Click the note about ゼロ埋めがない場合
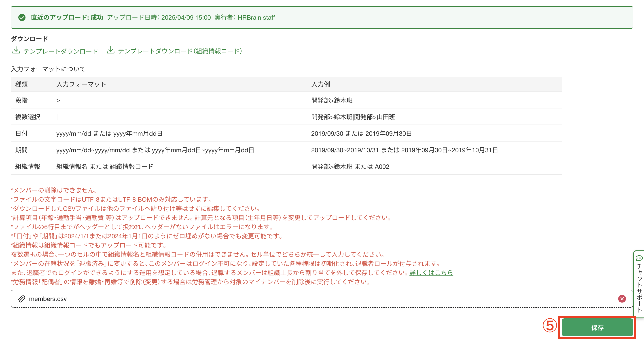The height and width of the screenshot is (347, 644). [x=147, y=236]
